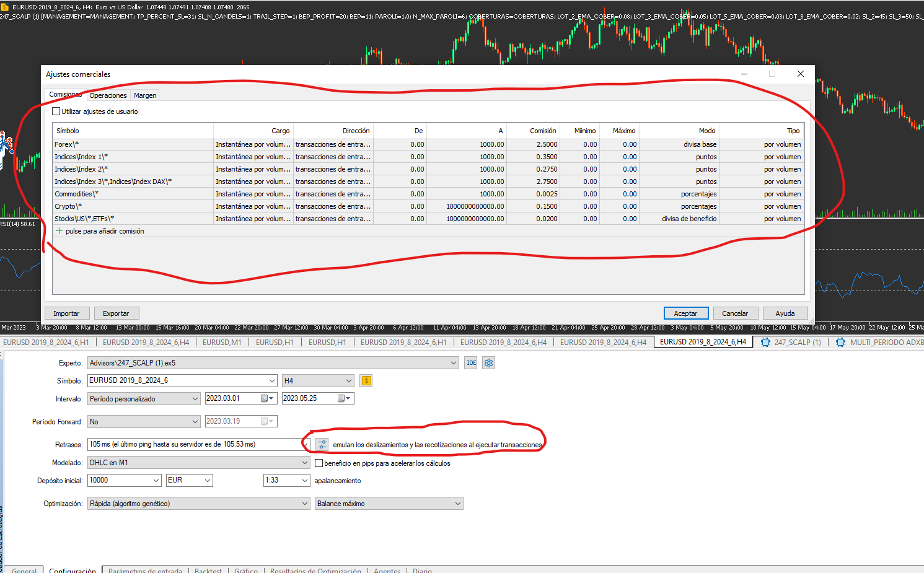This screenshot has width=924, height=573.
Task: Minimize the Ajustes comerciales dialog
Action: coord(744,74)
